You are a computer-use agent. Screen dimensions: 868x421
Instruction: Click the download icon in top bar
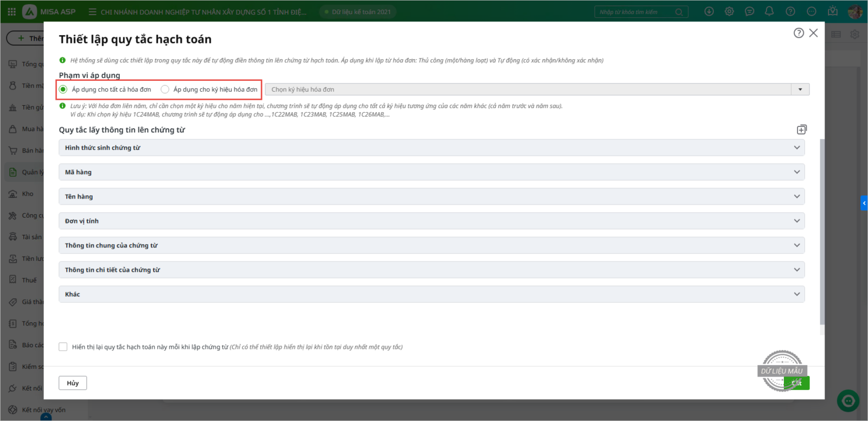[x=709, y=11]
